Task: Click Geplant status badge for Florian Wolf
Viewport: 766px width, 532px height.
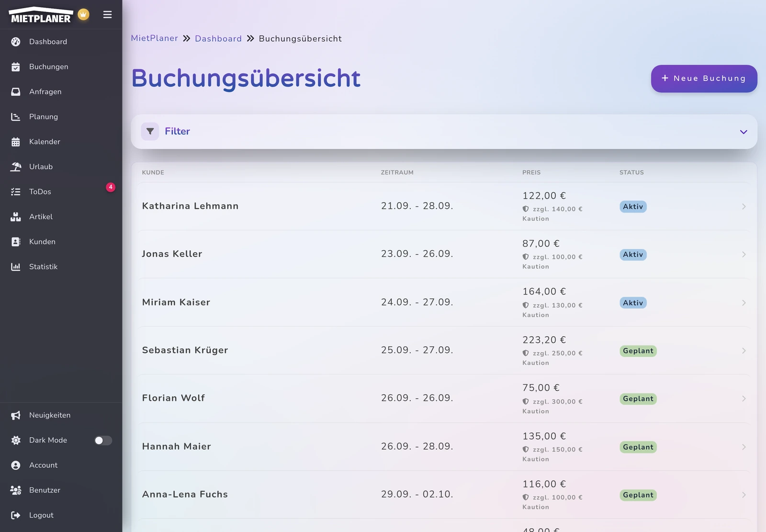Action: (638, 398)
